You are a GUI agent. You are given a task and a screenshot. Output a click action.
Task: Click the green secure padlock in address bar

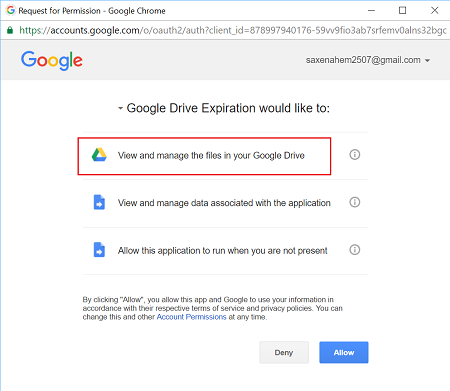[10, 30]
